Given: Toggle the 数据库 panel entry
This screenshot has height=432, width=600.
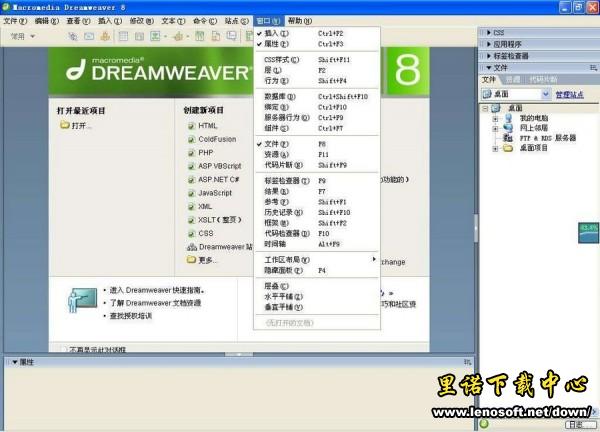Looking at the screenshot, I should point(318,96).
